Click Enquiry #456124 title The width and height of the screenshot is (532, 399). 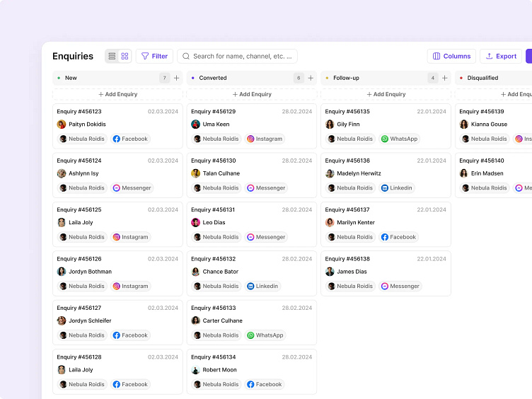(79, 161)
